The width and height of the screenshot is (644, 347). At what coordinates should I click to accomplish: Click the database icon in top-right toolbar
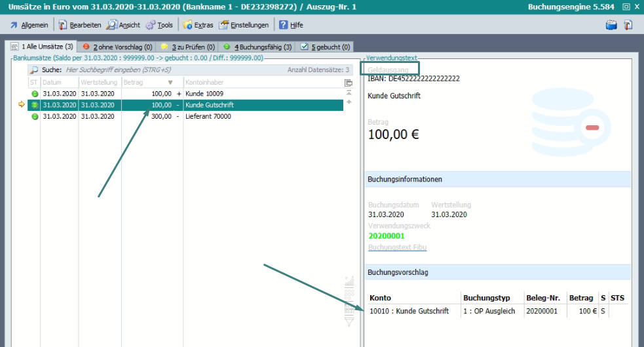(611, 25)
